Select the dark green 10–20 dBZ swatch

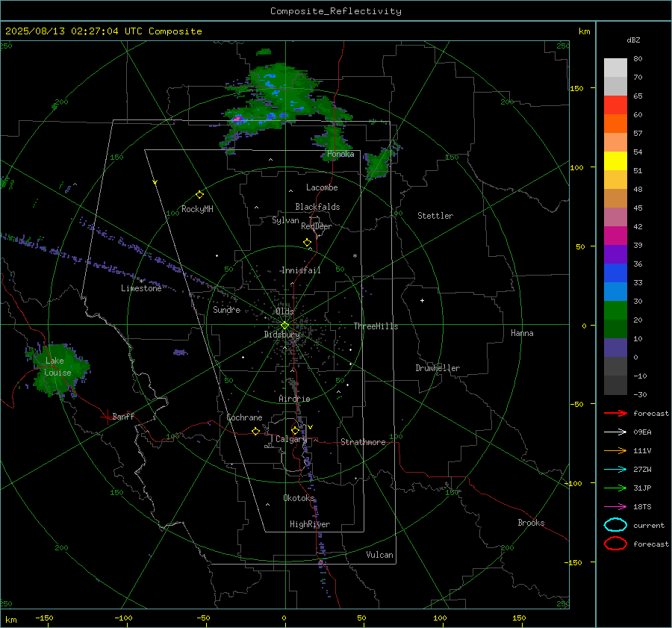coord(615,329)
